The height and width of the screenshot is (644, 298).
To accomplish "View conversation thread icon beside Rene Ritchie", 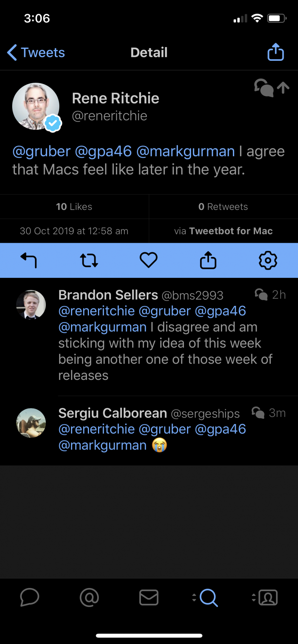I will [x=263, y=88].
